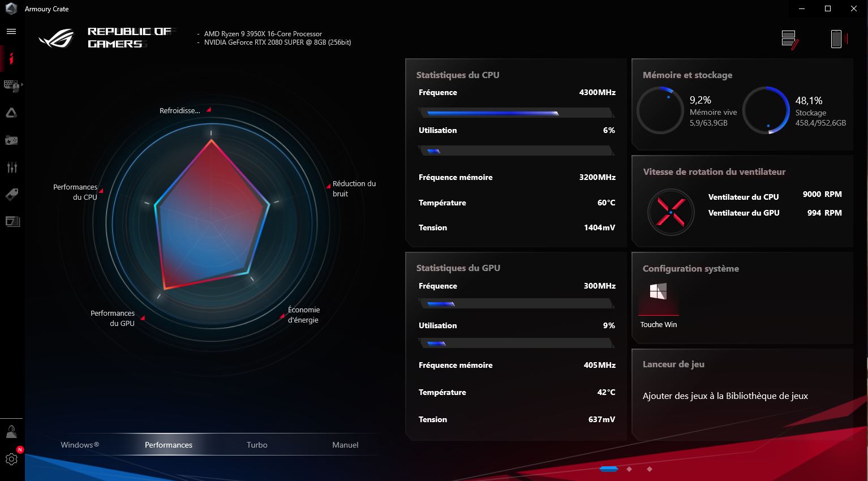
Task: Click the first blue page indicator
Action: (609, 469)
